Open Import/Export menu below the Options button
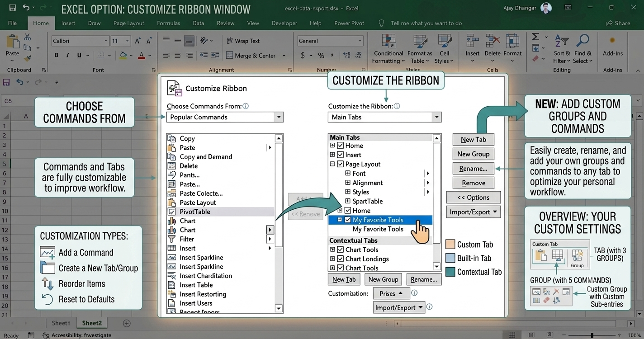This screenshot has width=644, height=339. point(474,212)
